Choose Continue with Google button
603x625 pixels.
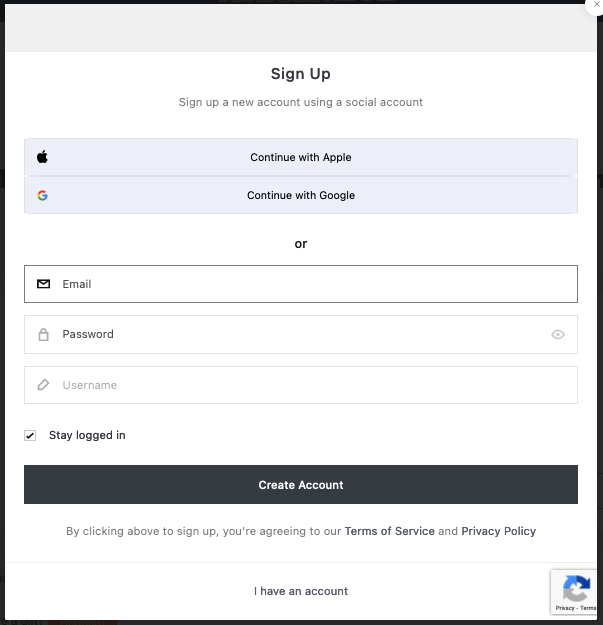pos(301,195)
